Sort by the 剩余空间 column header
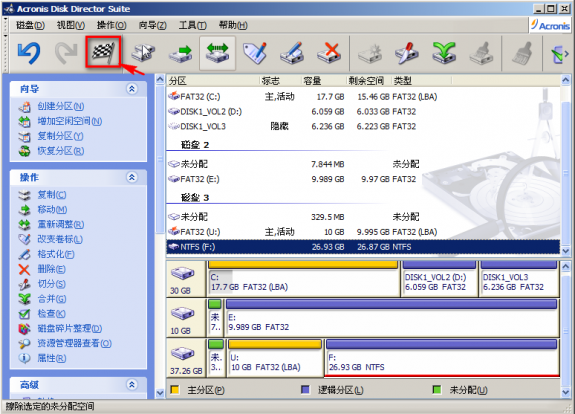The height and width of the screenshot is (414, 575). click(x=369, y=81)
